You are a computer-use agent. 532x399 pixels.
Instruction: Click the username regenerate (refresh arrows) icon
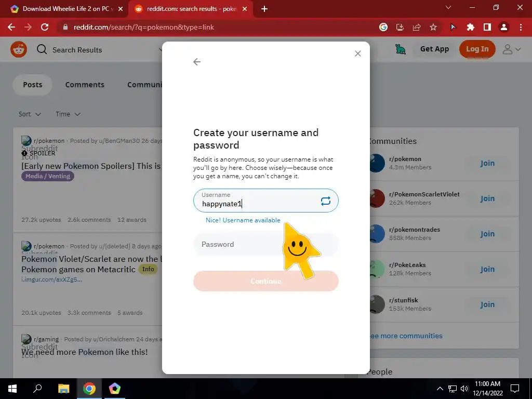tap(325, 201)
